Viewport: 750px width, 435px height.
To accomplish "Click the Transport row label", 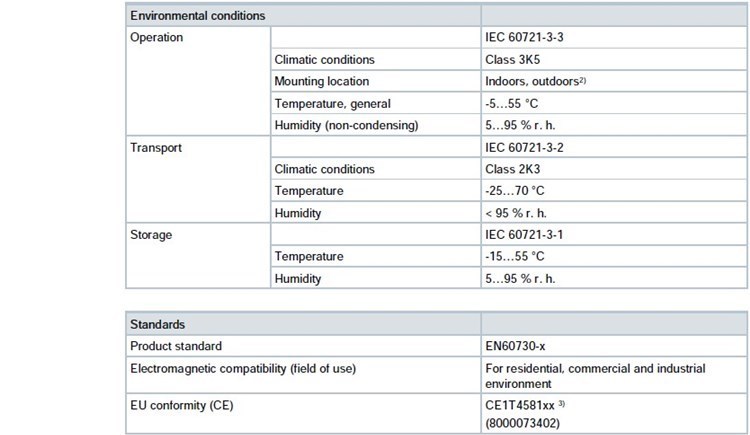I will (157, 147).
